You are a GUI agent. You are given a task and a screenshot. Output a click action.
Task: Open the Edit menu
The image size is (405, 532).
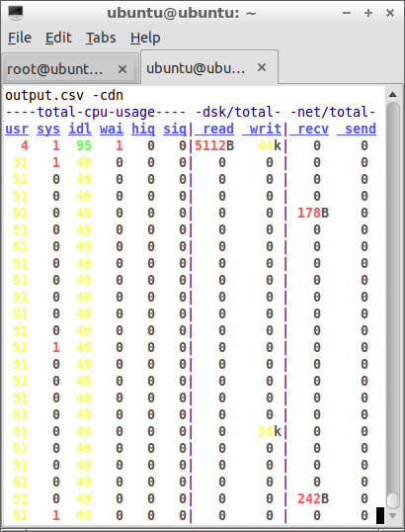(x=58, y=38)
